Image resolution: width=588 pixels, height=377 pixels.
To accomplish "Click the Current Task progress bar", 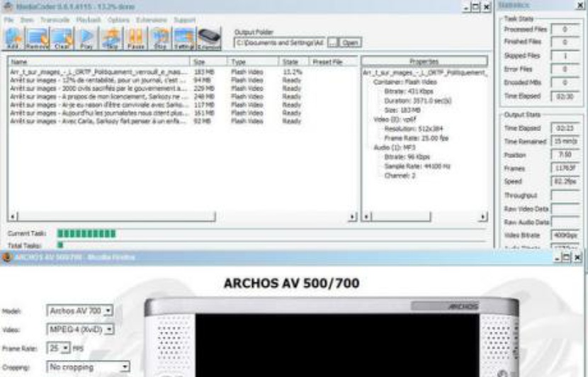I will [271, 234].
